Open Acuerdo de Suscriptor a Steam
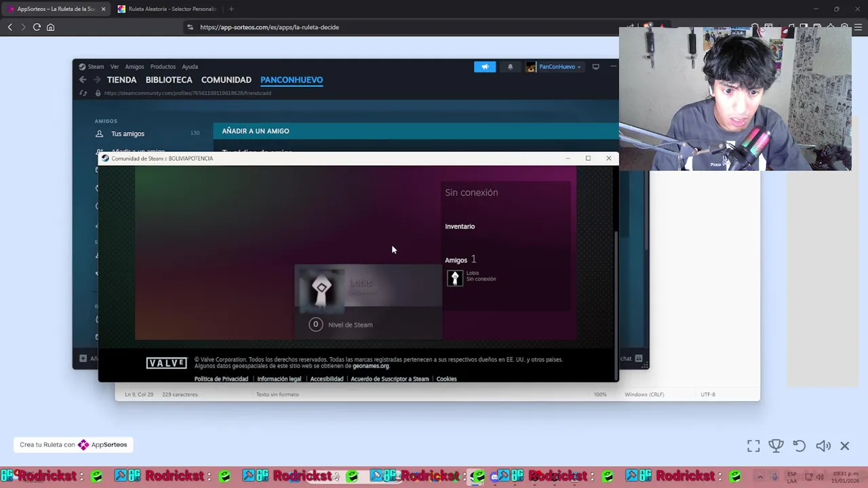This screenshot has width=868, height=488. (x=390, y=379)
